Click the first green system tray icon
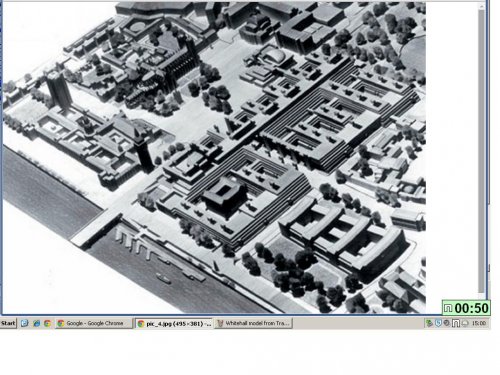The height and width of the screenshot is (375, 500). point(429,323)
